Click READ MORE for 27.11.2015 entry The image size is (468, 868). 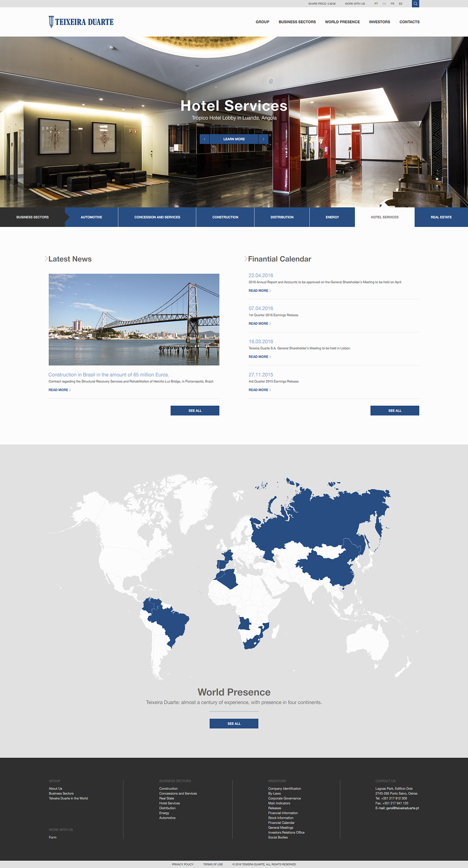(x=260, y=390)
